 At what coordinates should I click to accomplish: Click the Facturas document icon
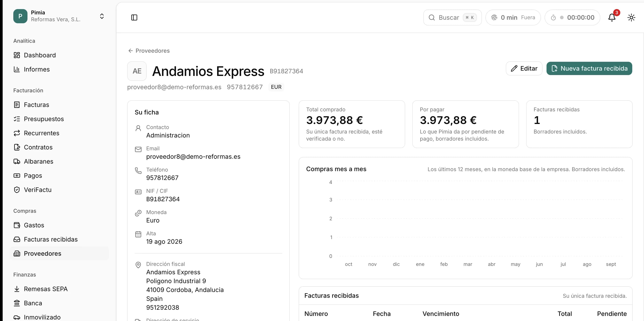(17, 105)
